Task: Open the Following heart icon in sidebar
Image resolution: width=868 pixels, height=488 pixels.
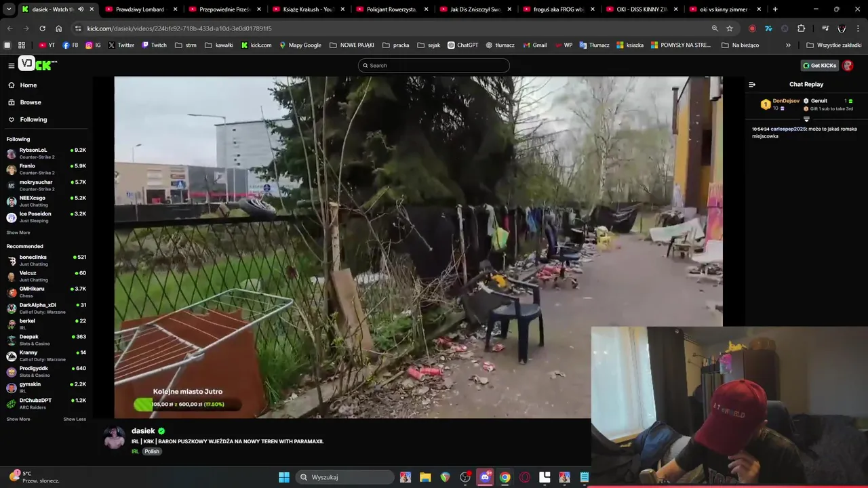Action: tap(12, 119)
